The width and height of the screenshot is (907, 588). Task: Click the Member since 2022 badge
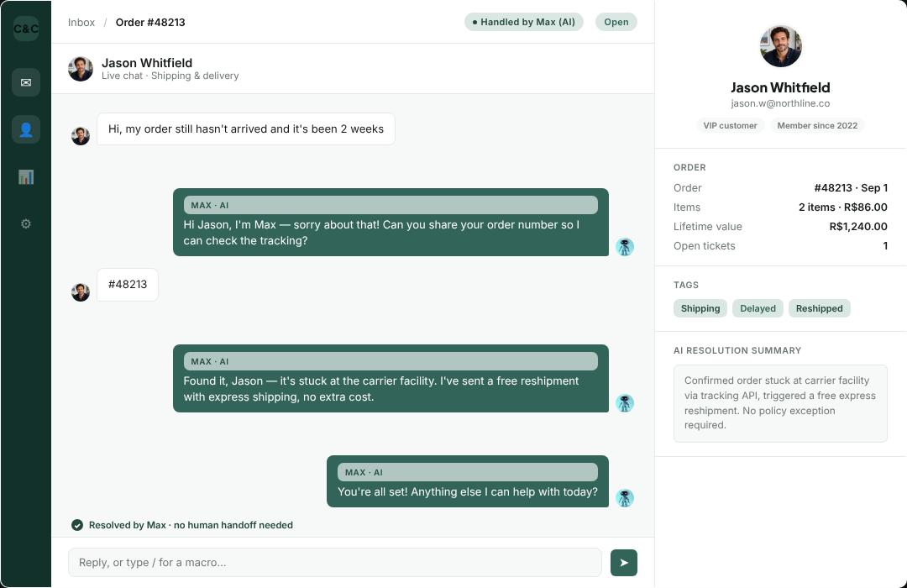point(817,126)
